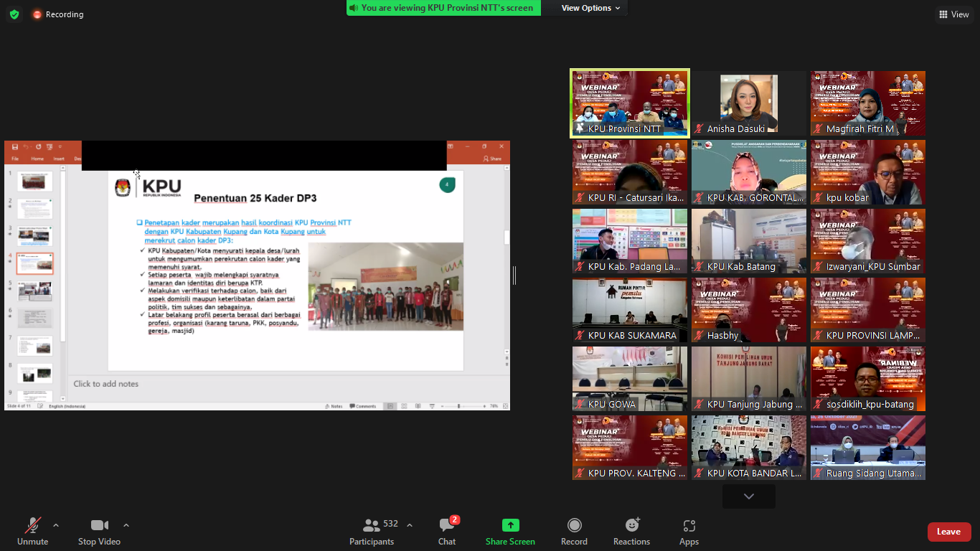Select the Anisha Dasuki video tile
The image size is (980, 551).
click(748, 103)
